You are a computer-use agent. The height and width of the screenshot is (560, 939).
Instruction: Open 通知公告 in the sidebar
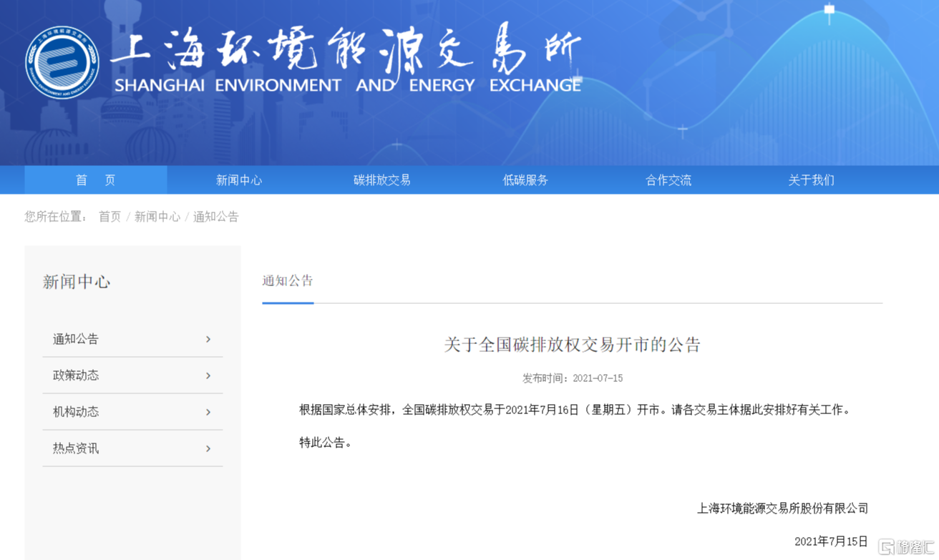[x=132, y=339]
